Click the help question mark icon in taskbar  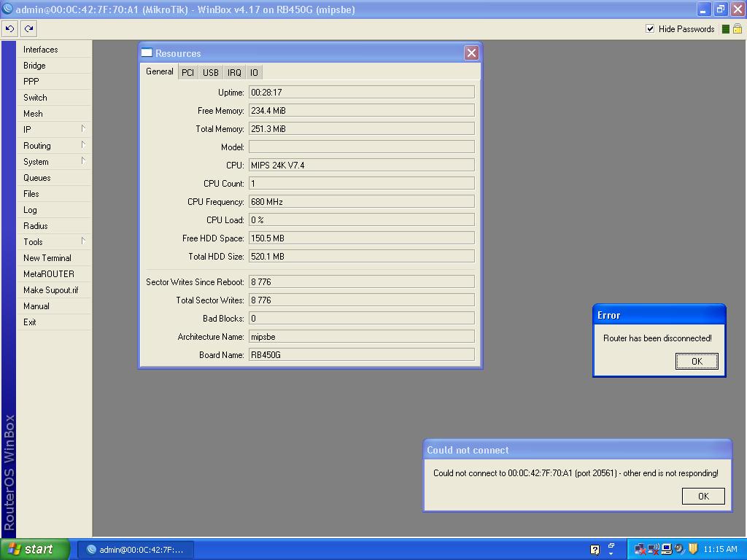click(x=595, y=550)
